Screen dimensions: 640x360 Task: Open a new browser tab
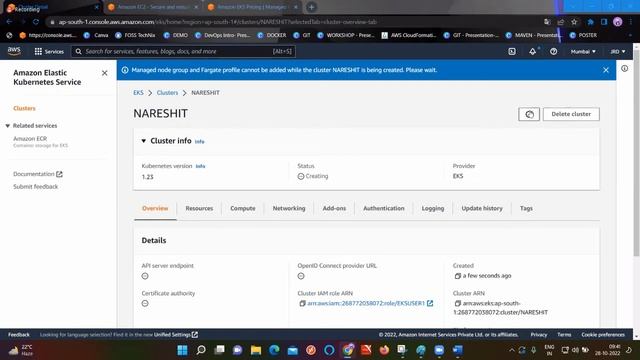pos(311,7)
